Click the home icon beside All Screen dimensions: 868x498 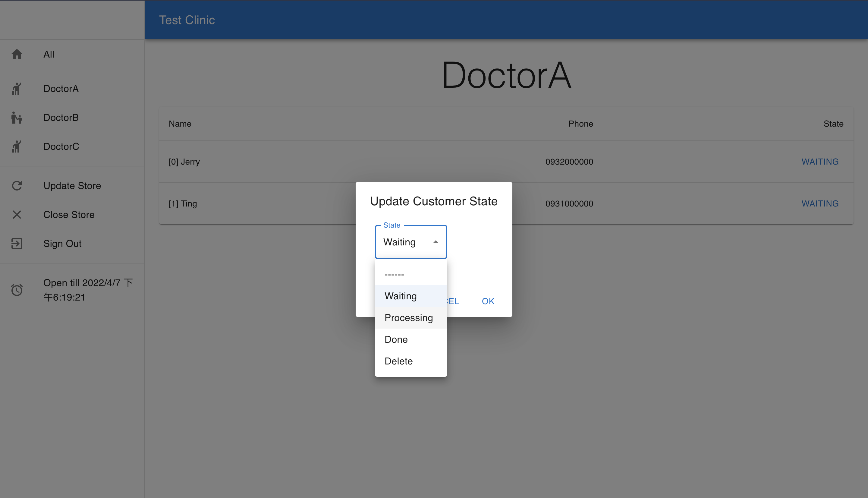point(17,54)
